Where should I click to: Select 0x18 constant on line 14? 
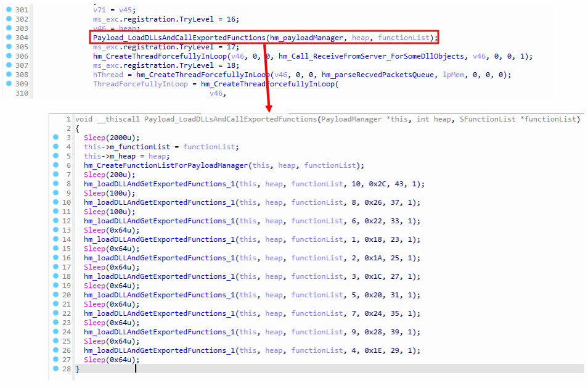(373, 239)
